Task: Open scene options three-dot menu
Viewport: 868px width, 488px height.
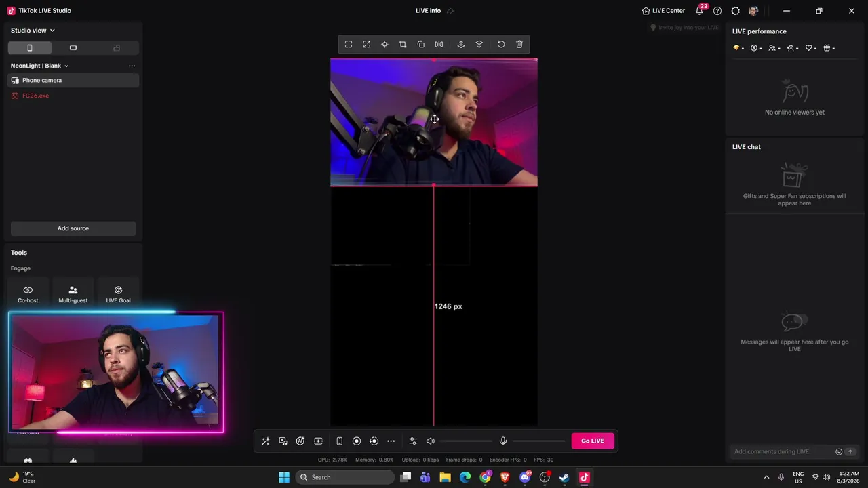Action: click(x=132, y=66)
